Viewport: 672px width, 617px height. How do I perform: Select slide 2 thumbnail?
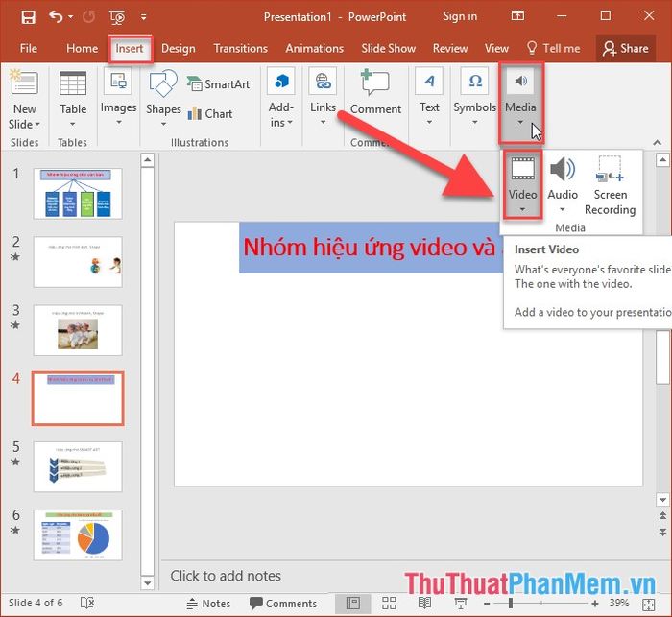point(78,262)
